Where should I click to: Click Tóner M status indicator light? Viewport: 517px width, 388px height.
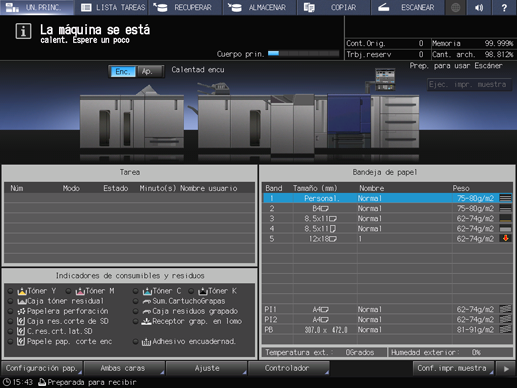coord(69,291)
